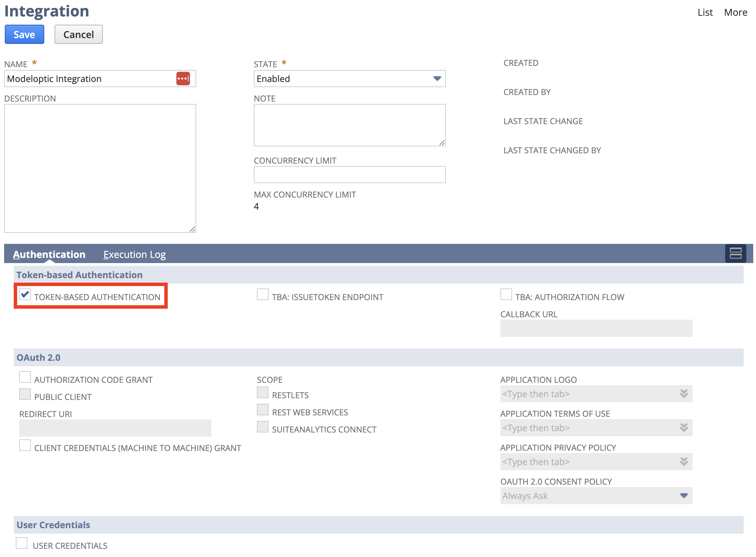This screenshot has width=756, height=557.
Task: Click into the Concurrency Limit field
Action: [349, 175]
